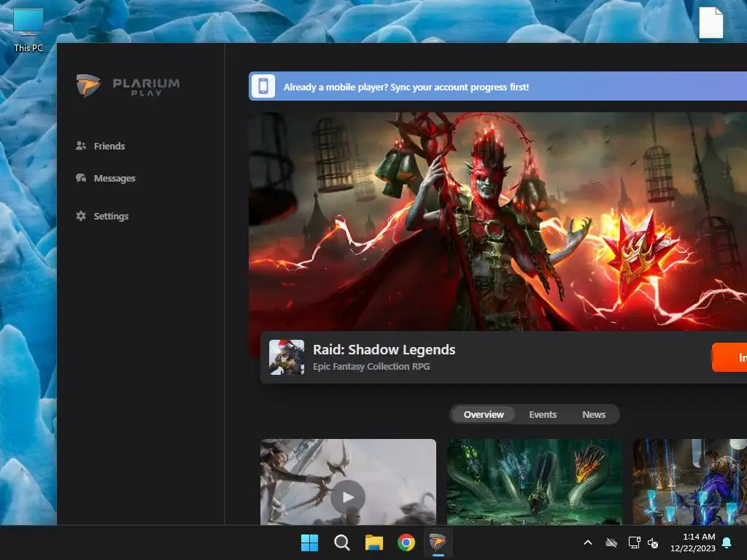Click the orange Install button

(x=729, y=357)
